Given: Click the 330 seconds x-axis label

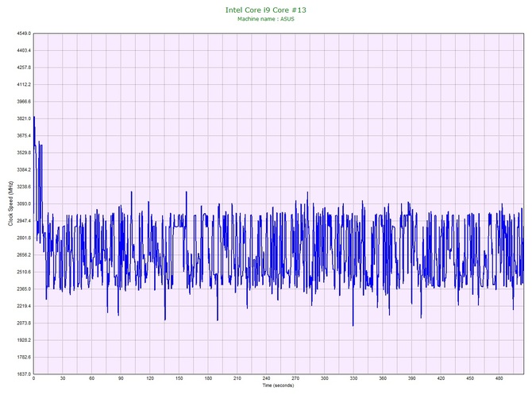Looking at the screenshot, I should tap(353, 378).
